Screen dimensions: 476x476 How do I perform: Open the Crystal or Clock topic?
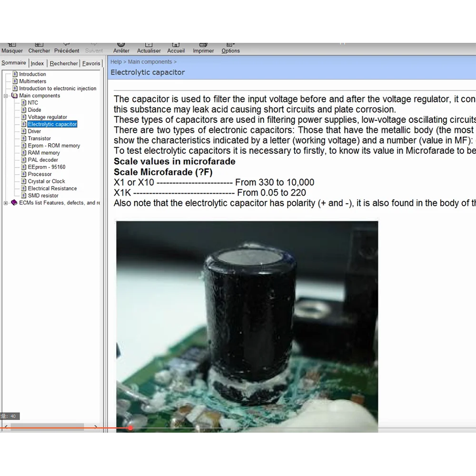pos(47,181)
